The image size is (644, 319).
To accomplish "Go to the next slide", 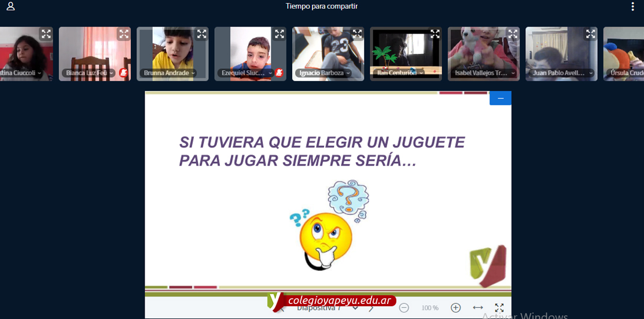I will [x=371, y=309].
